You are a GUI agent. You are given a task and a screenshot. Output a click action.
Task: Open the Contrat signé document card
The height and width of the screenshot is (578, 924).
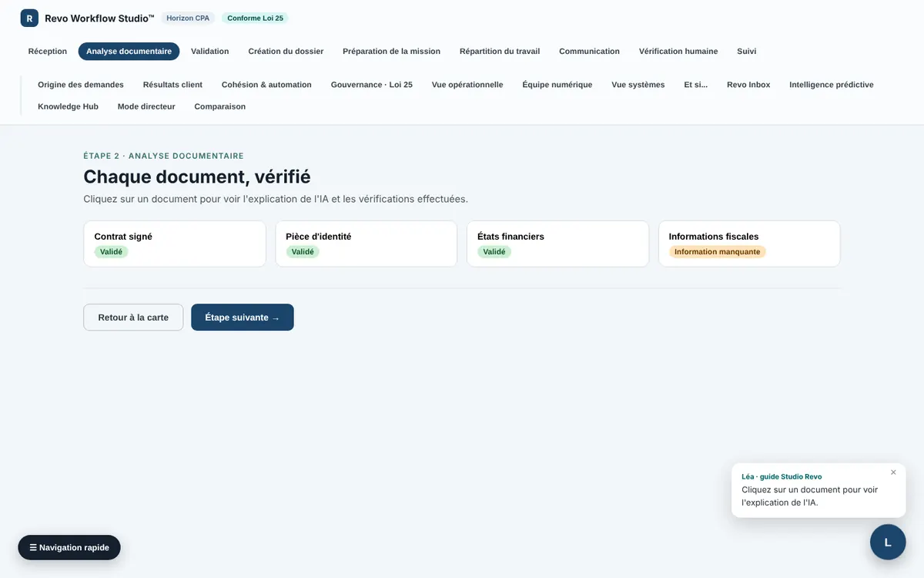pyautogui.click(x=175, y=244)
